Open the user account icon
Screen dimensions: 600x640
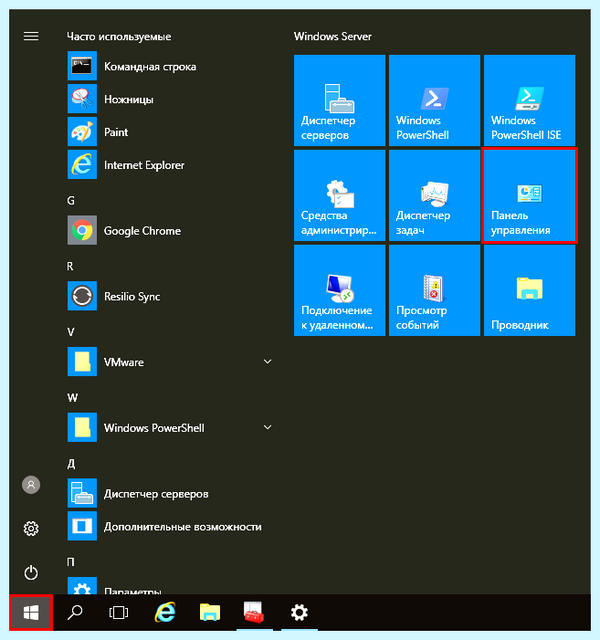pos(31,485)
